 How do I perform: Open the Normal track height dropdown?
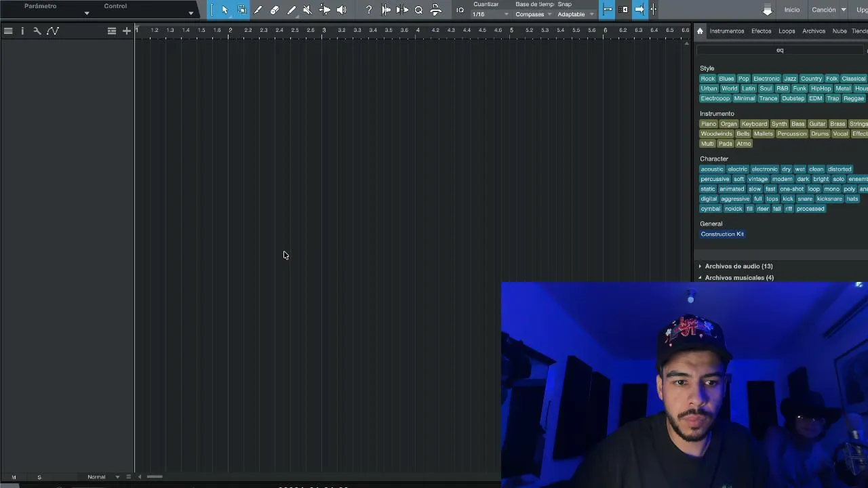tap(103, 476)
